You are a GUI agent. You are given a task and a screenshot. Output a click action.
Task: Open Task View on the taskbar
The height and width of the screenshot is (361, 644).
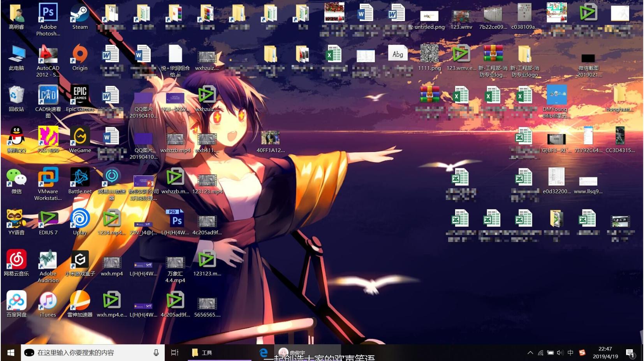tap(175, 352)
